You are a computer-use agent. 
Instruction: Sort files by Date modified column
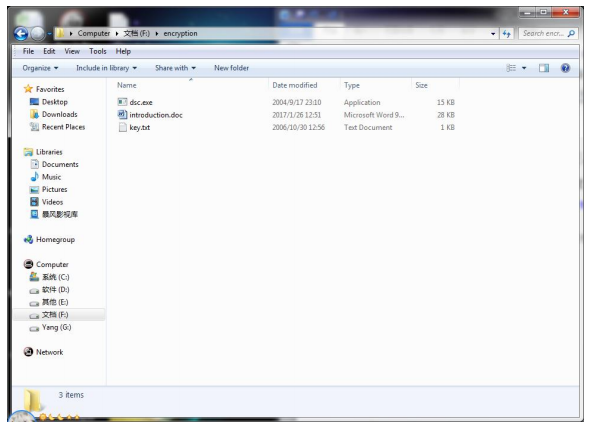click(x=295, y=86)
